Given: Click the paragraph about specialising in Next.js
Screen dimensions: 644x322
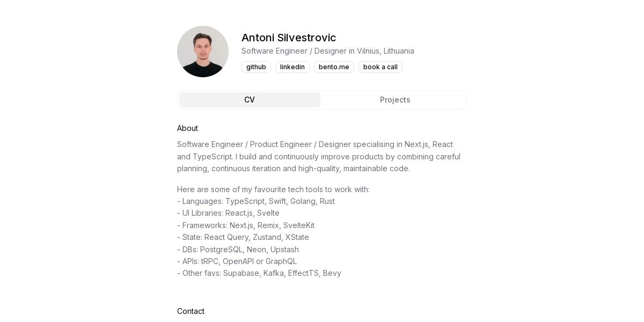Looking at the screenshot, I should click(319, 156).
